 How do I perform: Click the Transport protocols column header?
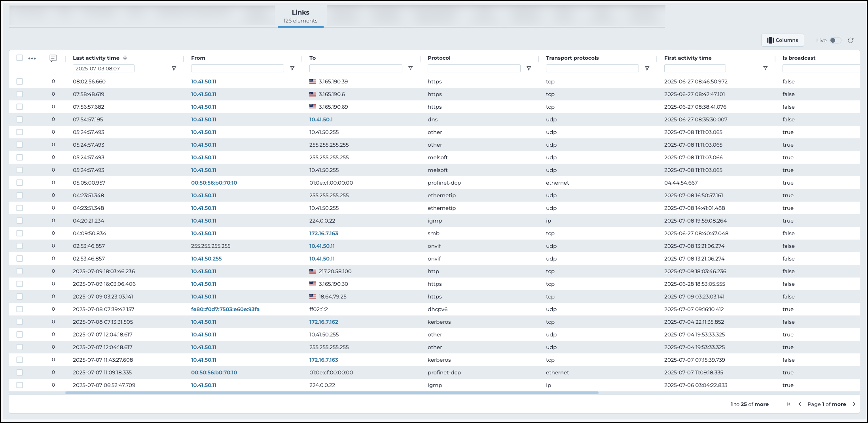coord(572,58)
